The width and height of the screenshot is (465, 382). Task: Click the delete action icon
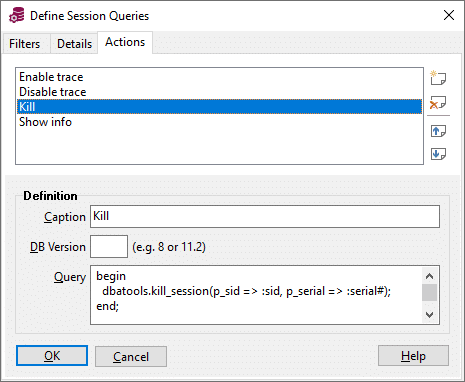[x=438, y=103]
